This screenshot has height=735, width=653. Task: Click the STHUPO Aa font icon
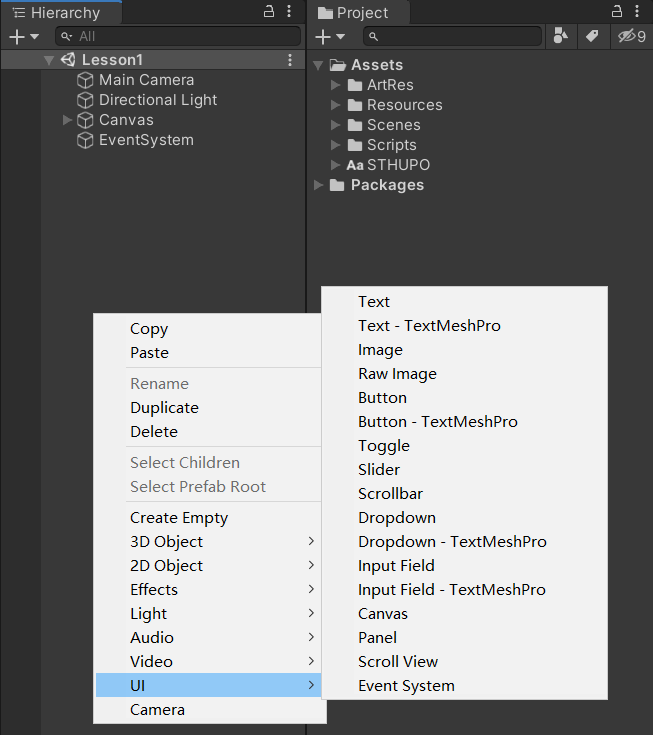tap(355, 165)
